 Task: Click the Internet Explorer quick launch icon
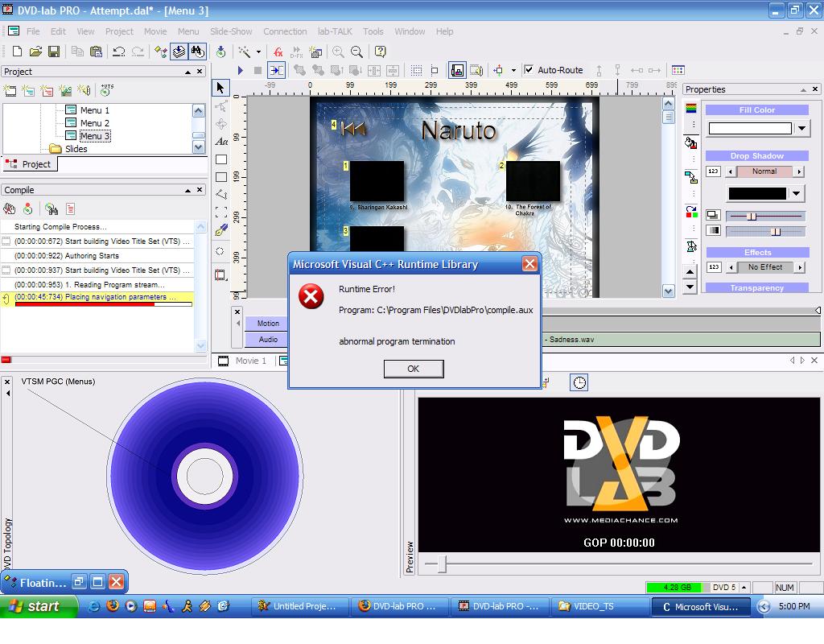94,606
